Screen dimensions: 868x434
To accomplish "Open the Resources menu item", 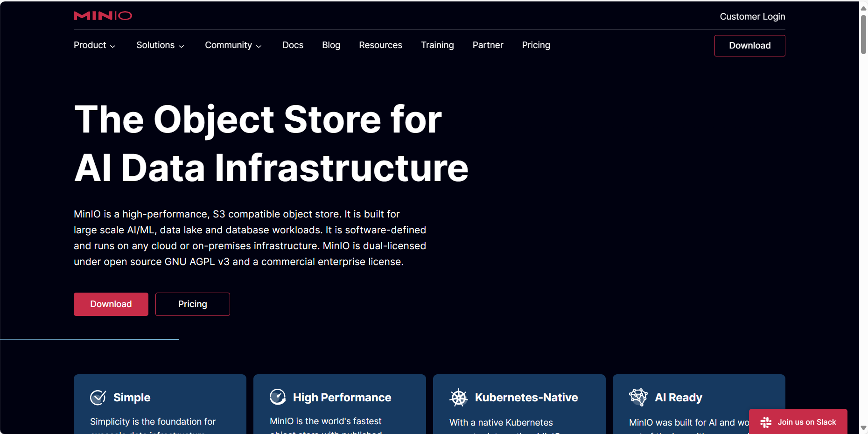I will pos(380,45).
